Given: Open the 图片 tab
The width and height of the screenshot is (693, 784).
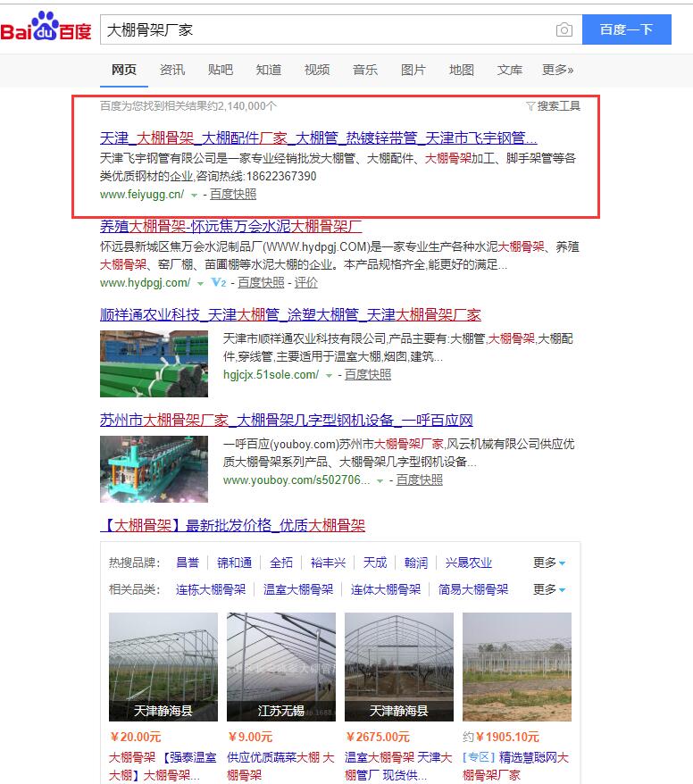Looking at the screenshot, I should 413,70.
